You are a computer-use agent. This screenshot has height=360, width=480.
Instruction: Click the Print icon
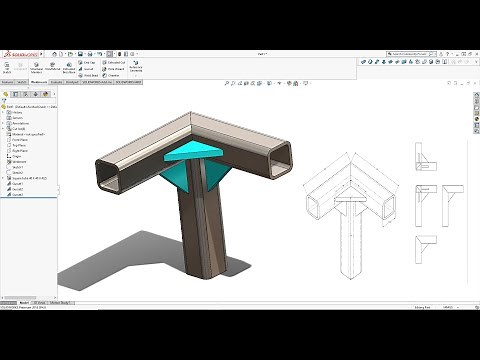point(90,54)
